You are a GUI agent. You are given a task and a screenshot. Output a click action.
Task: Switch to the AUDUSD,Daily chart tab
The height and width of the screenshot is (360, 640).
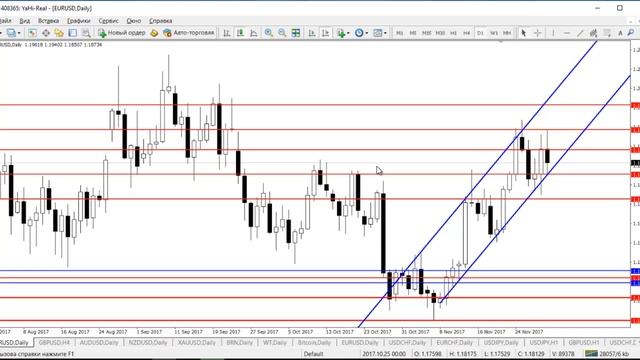(x=99, y=342)
